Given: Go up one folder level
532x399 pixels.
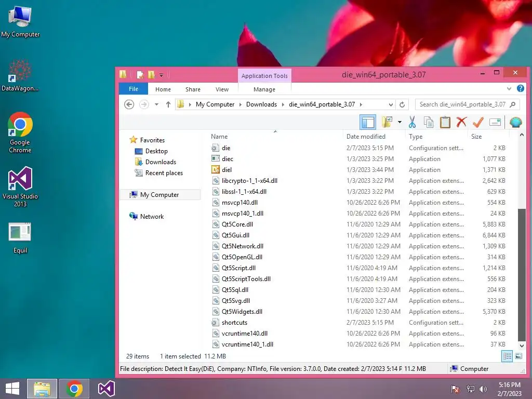Looking at the screenshot, I should (168, 104).
